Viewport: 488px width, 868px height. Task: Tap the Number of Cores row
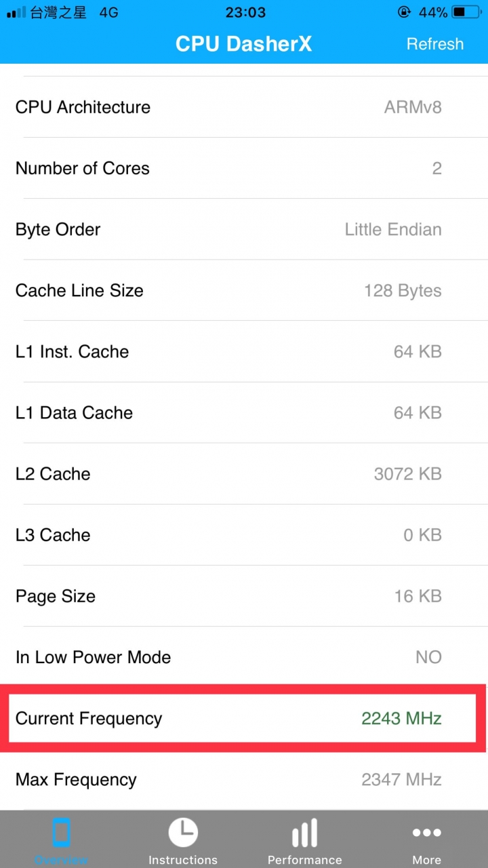[244, 168]
